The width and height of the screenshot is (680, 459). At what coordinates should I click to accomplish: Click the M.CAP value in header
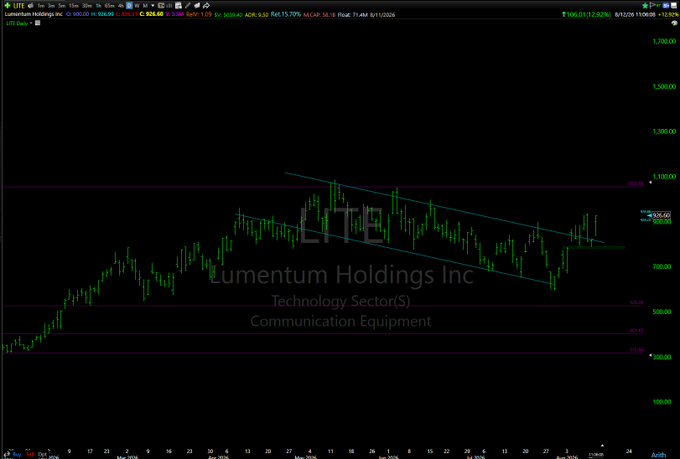(319, 14)
